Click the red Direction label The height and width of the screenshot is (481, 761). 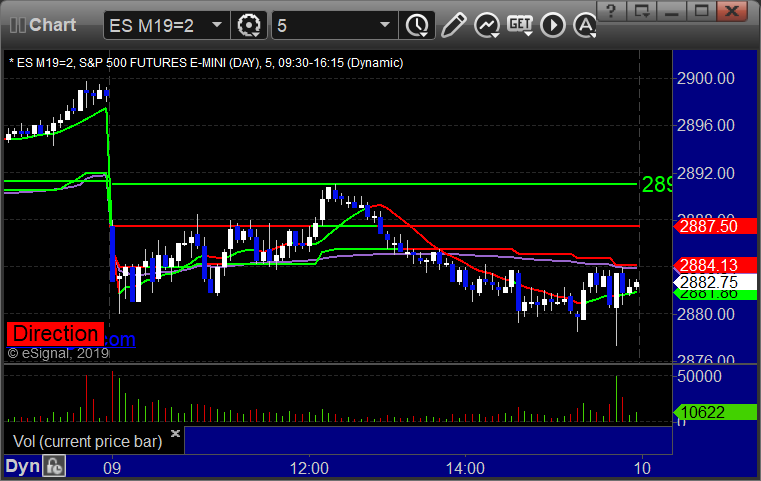[55, 334]
